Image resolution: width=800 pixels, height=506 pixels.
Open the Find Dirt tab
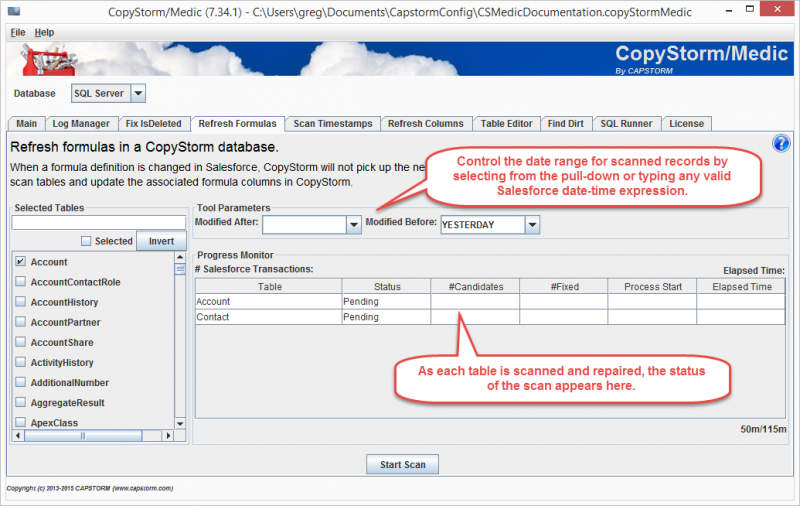(565, 123)
